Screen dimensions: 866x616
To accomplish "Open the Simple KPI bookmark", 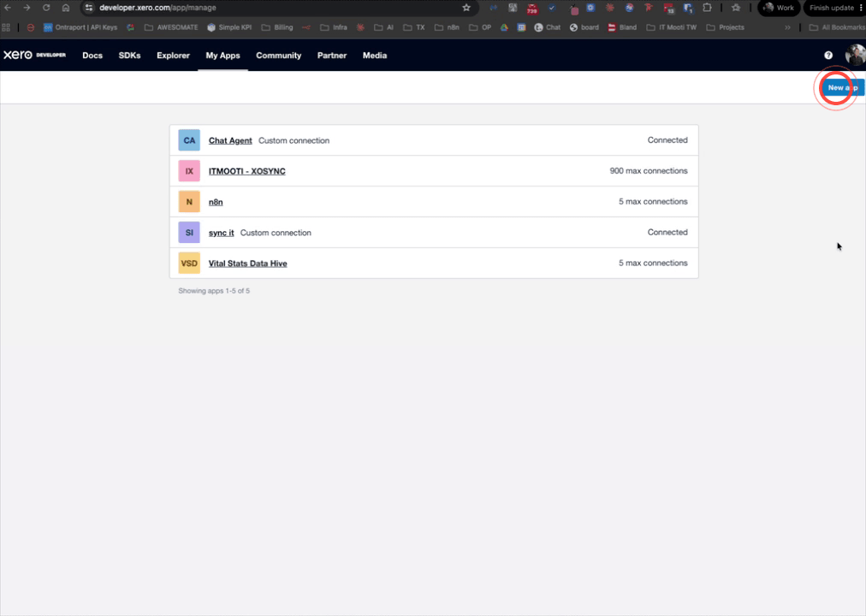I will tap(229, 27).
